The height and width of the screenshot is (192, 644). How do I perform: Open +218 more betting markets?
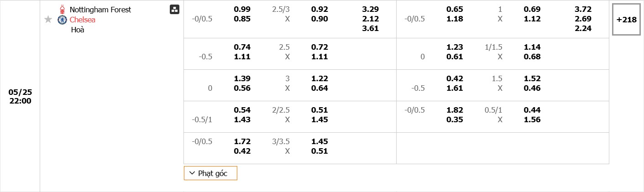[x=626, y=20]
